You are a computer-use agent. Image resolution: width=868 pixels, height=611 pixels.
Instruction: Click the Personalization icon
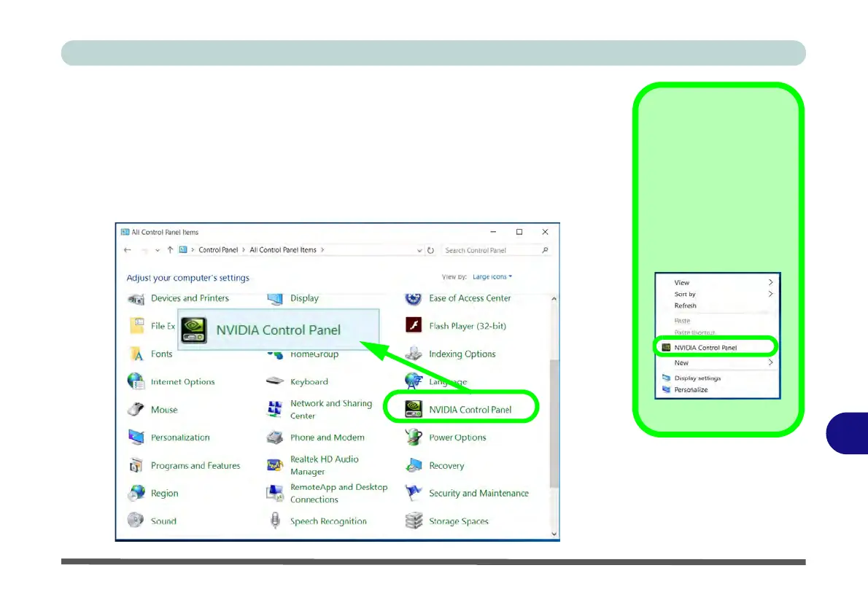pos(136,437)
